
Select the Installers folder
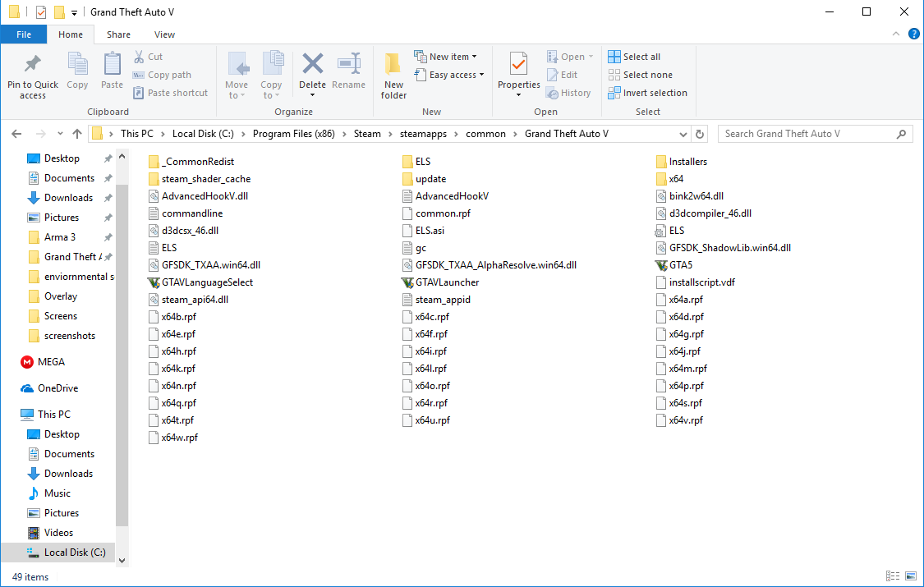coord(681,161)
